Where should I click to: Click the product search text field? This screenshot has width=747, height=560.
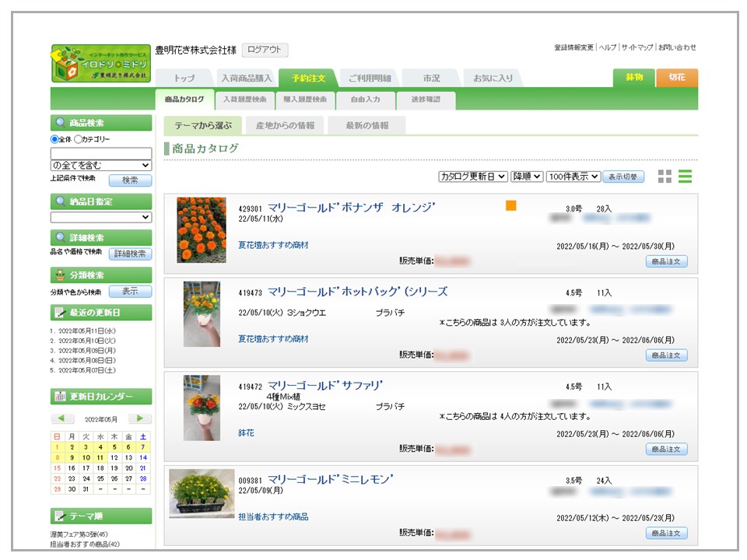click(101, 153)
